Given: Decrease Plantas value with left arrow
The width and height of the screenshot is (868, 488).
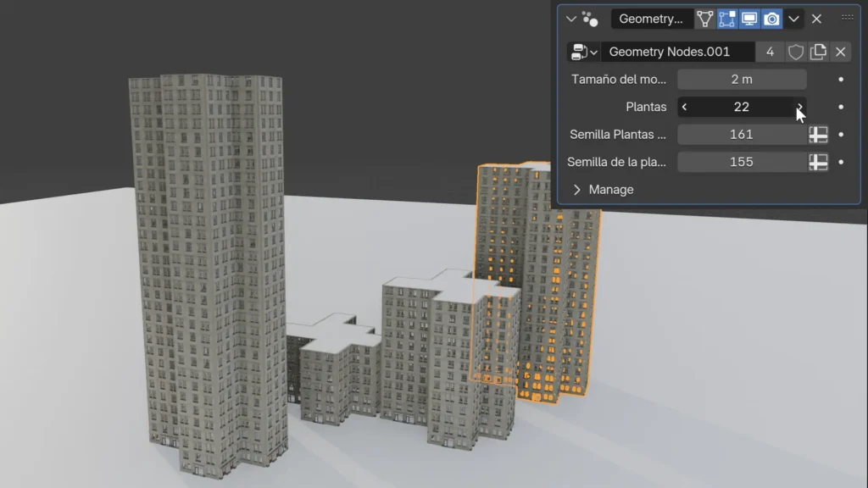Looking at the screenshot, I should (x=685, y=107).
